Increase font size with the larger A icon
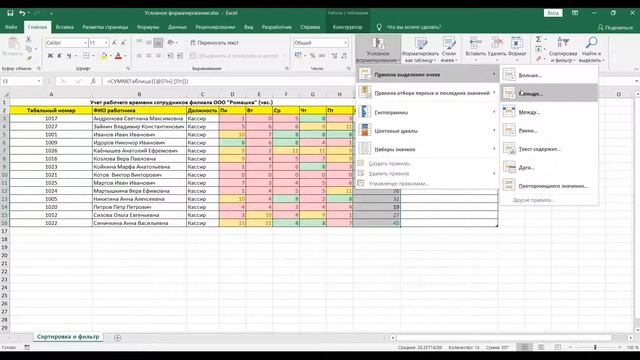This screenshot has width=640, height=360. (x=114, y=43)
